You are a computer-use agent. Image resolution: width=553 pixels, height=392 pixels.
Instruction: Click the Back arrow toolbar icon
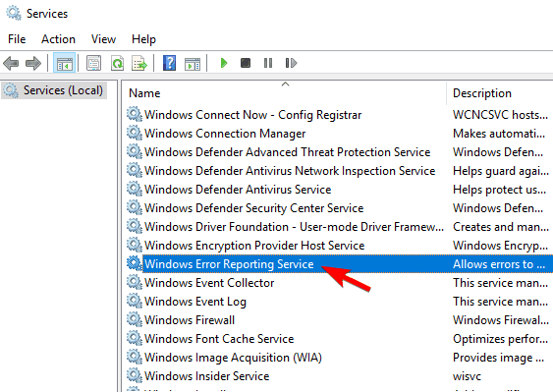click(x=11, y=63)
